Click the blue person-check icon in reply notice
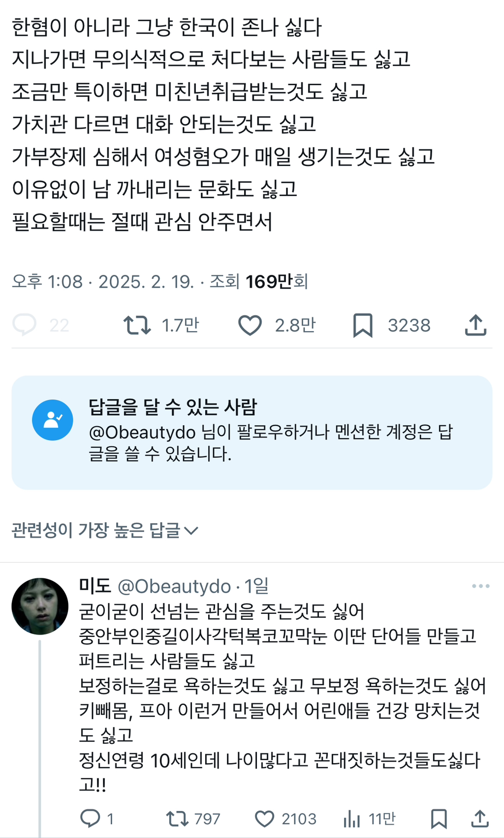 53,420
